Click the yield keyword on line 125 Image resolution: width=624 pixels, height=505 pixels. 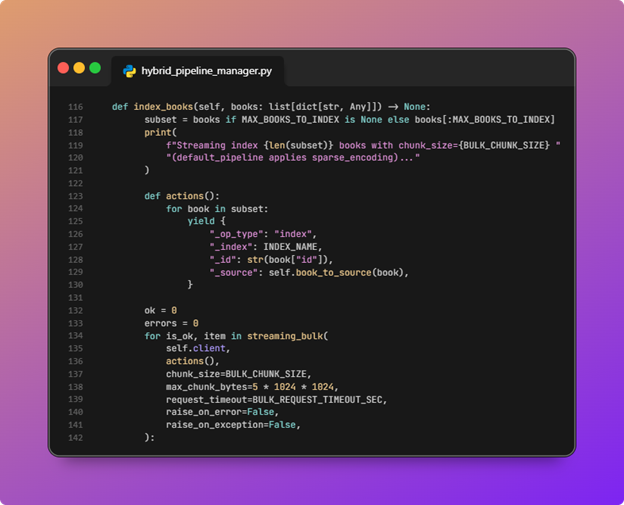click(201, 221)
